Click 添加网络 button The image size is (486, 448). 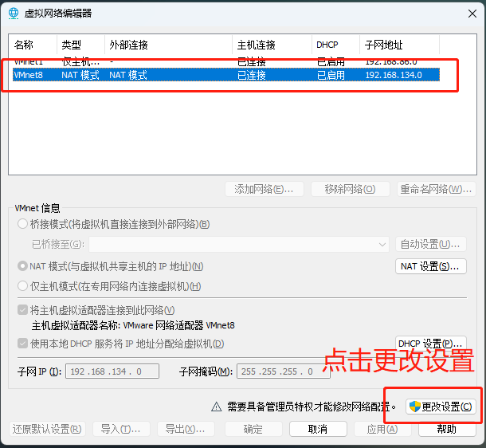tap(265, 189)
